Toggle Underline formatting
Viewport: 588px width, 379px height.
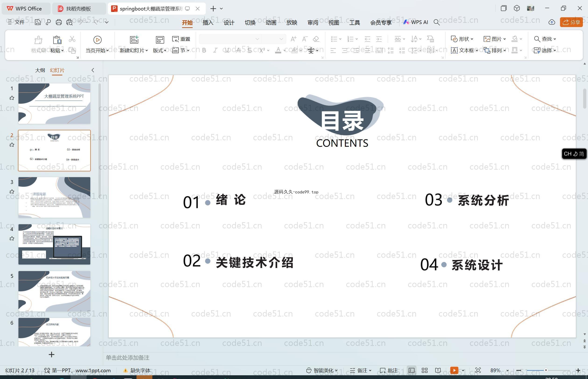tap(227, 50)
